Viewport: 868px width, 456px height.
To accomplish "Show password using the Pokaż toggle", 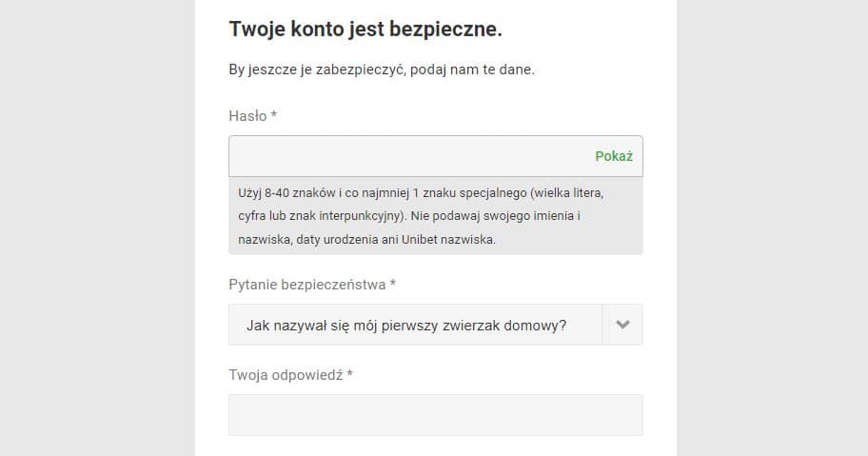I will coord(613,156).
